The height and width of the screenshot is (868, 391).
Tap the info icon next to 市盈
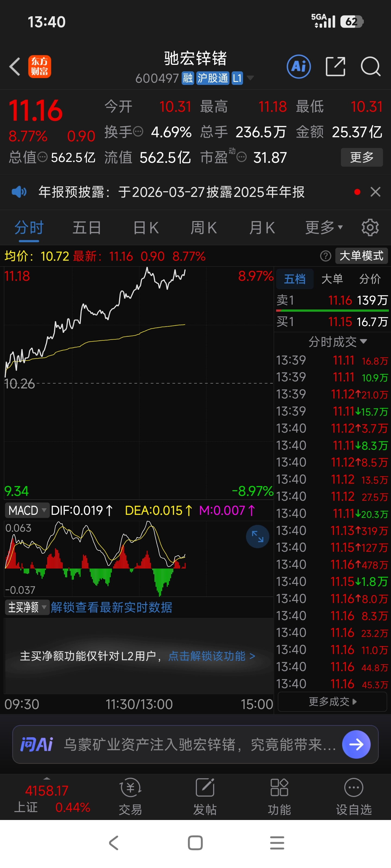(x=242, y=157)
